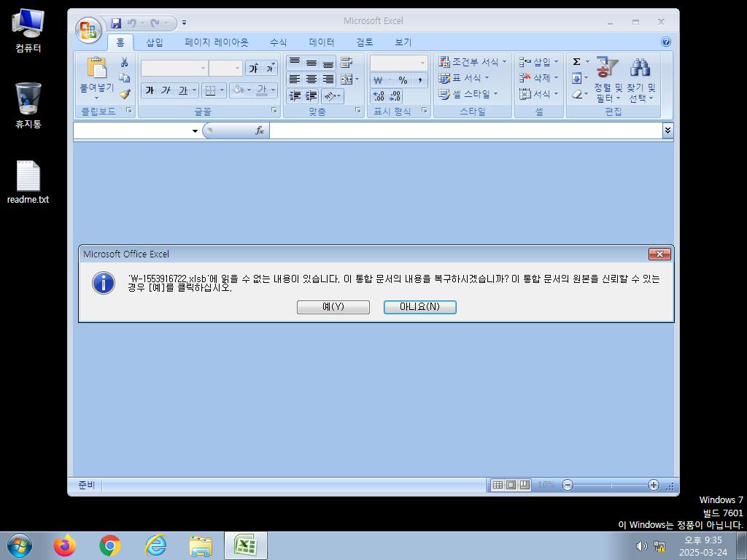Switch to the 페이지 레이아웃 tab

[x=216, y=42]
